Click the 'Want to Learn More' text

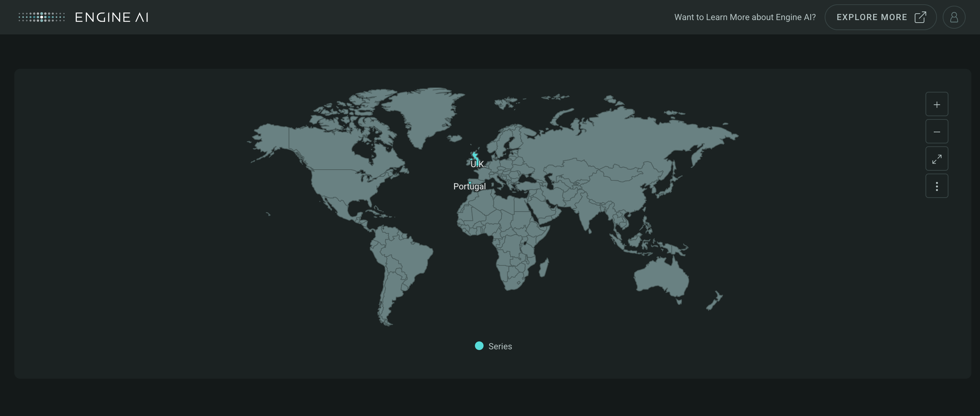pyautogui.click(x=745, y=17)
